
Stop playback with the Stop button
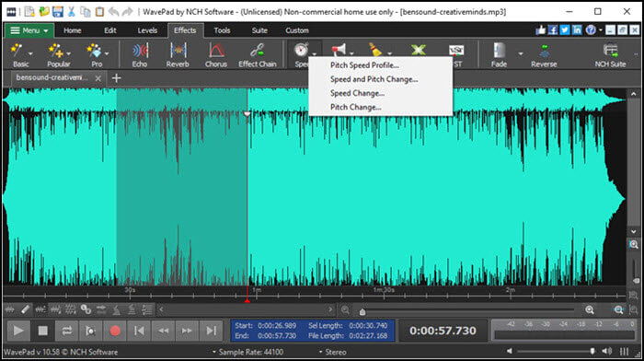(42, 331)
